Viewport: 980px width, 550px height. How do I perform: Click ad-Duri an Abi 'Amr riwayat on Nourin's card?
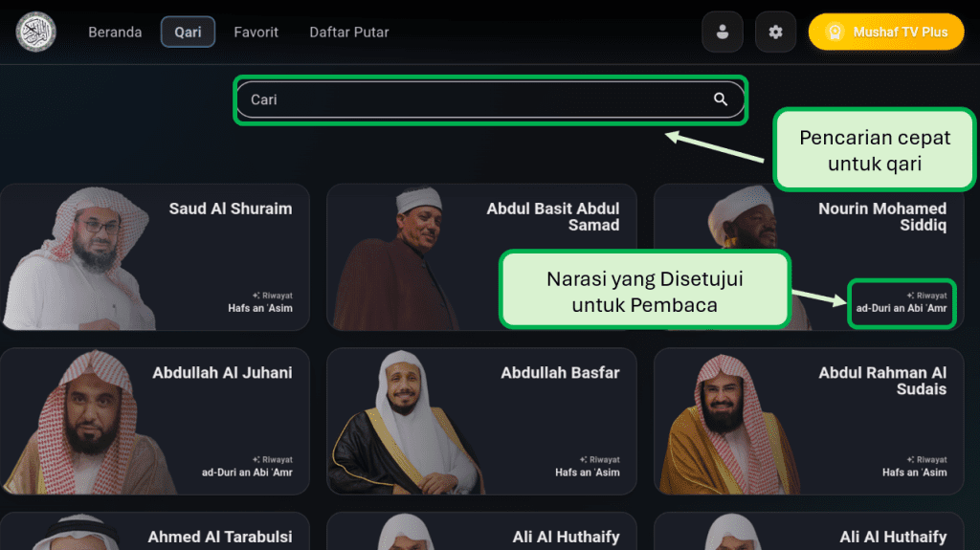click(902, 308)
